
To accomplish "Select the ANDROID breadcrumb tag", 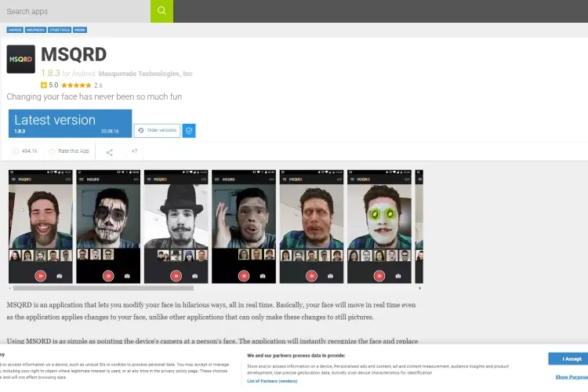I will coord(15,30).
